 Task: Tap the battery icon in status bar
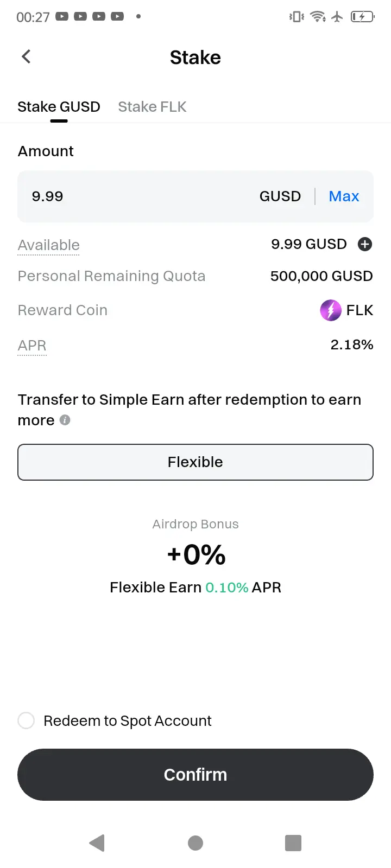coord(362,17)
